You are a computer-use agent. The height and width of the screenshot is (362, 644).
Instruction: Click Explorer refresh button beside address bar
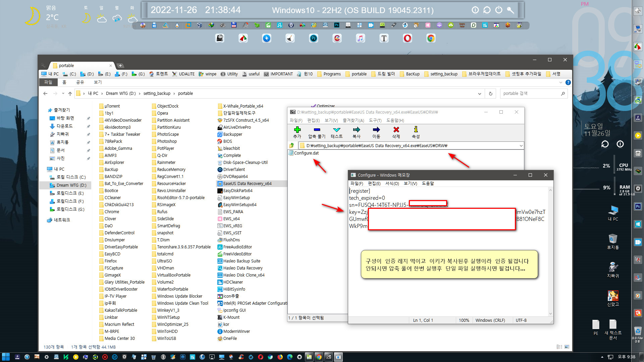tap(490, 94)
